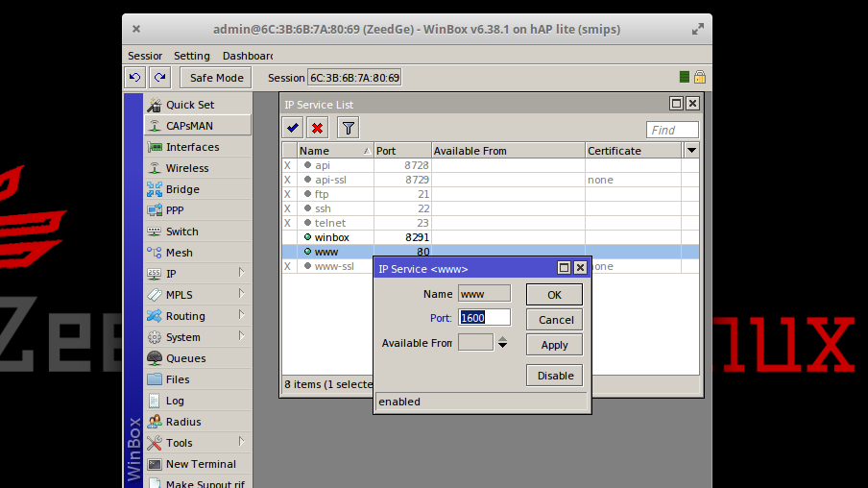Open the Session menu
The image size is (868, 488).
145,56
